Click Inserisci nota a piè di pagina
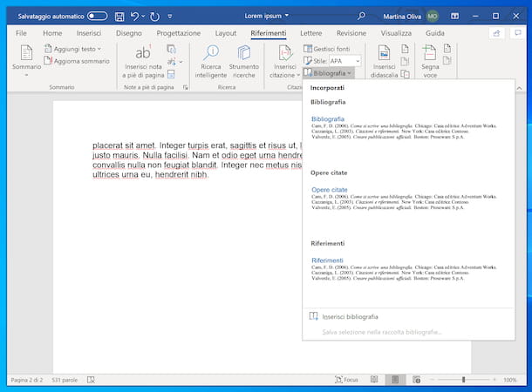The width and height of the screenshot is (532, 392). 143,62
